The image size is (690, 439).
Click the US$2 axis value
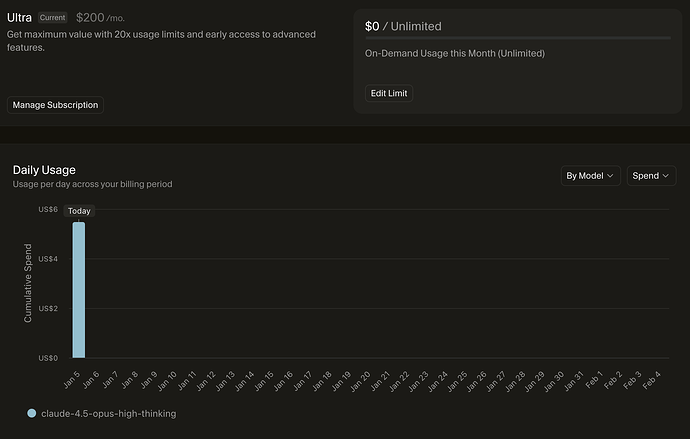tap(48, 308)
